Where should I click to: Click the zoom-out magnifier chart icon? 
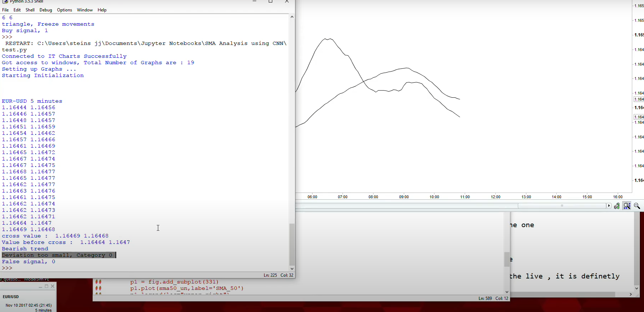click(637, 206)
